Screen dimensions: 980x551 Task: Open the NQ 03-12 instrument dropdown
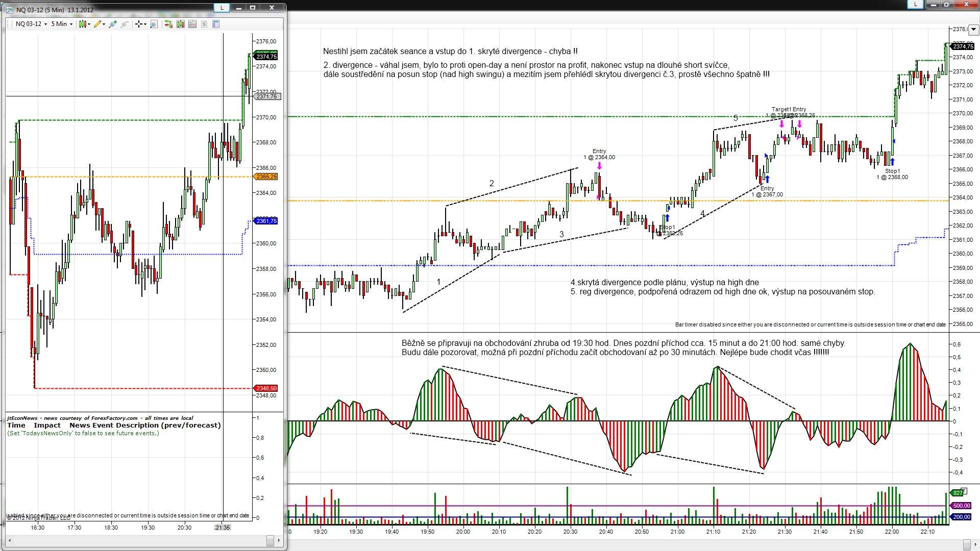31,24
